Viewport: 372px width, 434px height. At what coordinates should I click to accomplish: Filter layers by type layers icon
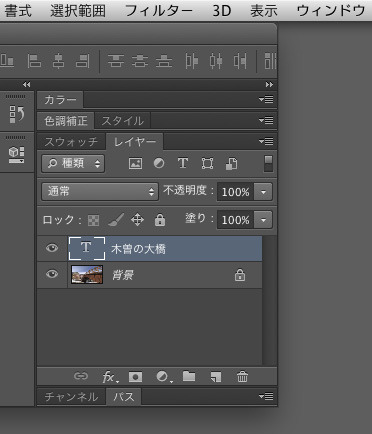[183, 163]
